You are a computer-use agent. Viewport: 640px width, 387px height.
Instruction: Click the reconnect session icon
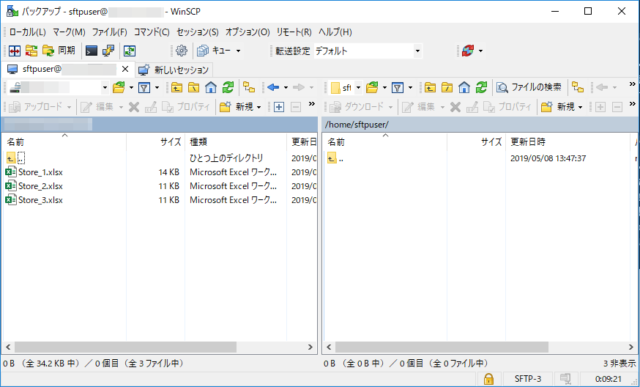coord(468,51)
